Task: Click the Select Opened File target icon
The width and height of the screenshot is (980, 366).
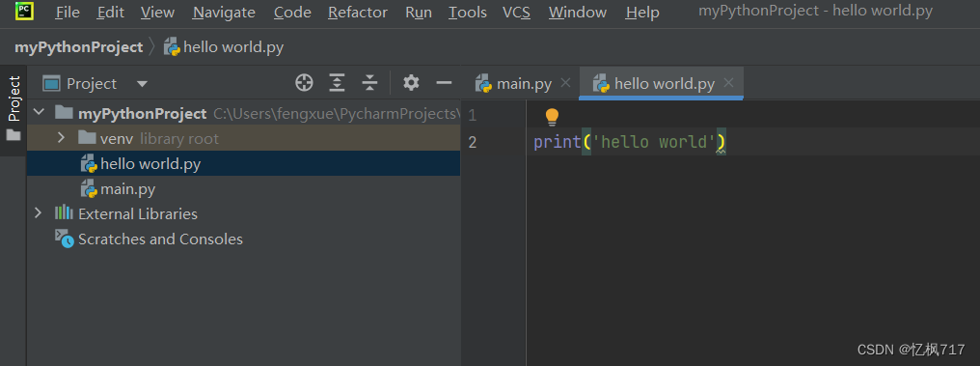Action: [304, 83]
